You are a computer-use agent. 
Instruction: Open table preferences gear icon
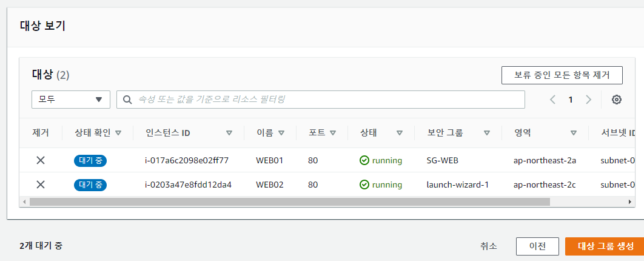pos(616,100)
